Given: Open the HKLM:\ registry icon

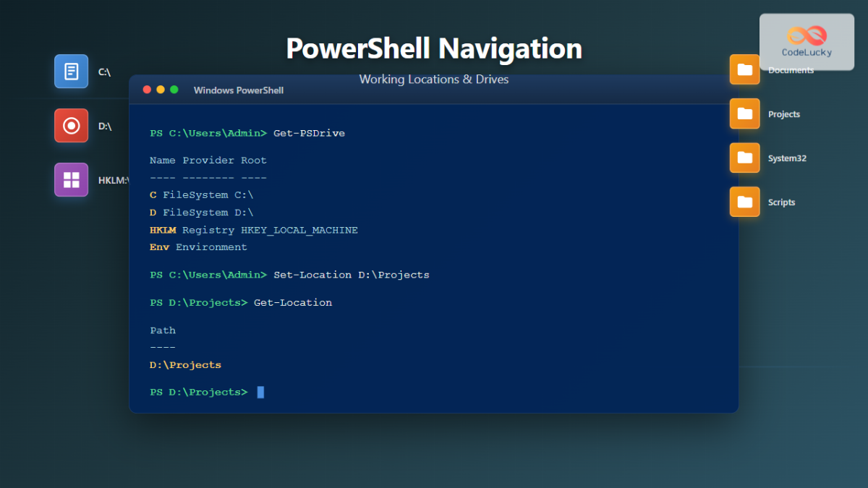Looking at the screenshot, I should pyautogui.click(x=71, y=179).
